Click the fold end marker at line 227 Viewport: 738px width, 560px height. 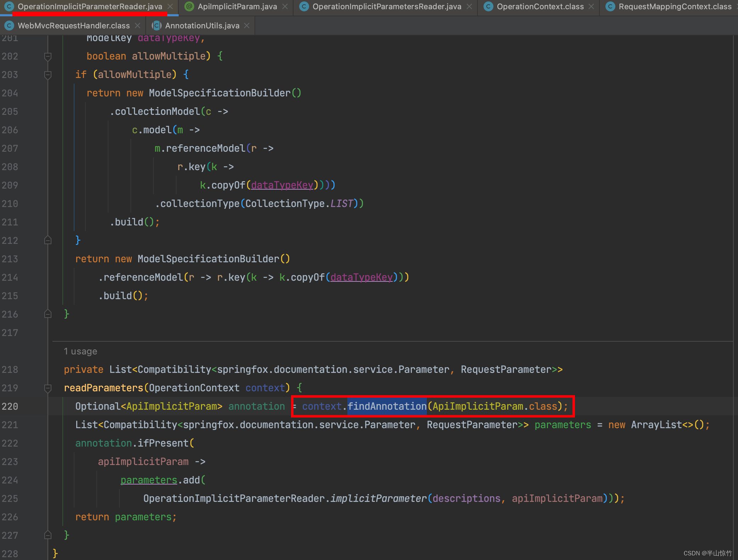pyautogui.click(x=48, y=535)
